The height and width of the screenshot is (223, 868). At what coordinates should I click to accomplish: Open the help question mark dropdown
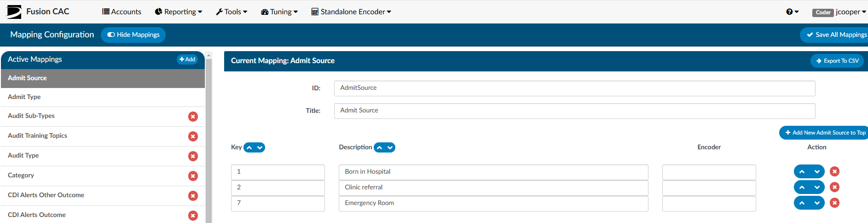pyautogui.click(x=792, y=12)
